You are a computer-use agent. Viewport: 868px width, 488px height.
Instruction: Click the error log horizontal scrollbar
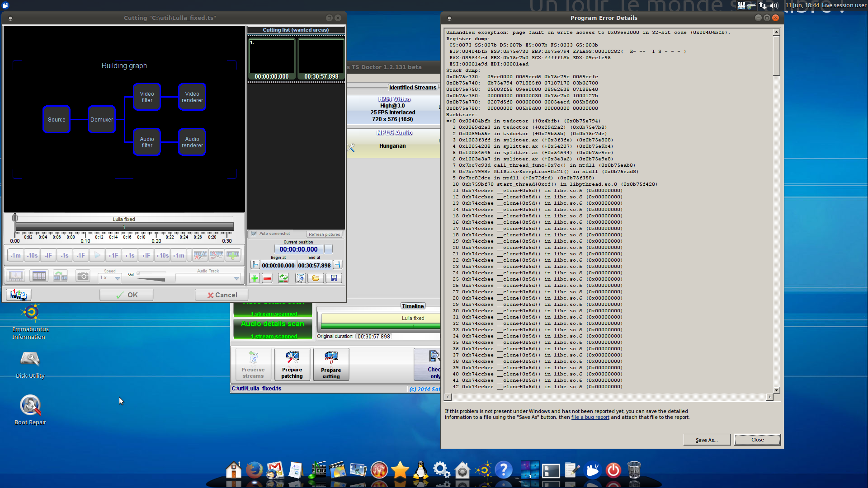tap(609, 397)
